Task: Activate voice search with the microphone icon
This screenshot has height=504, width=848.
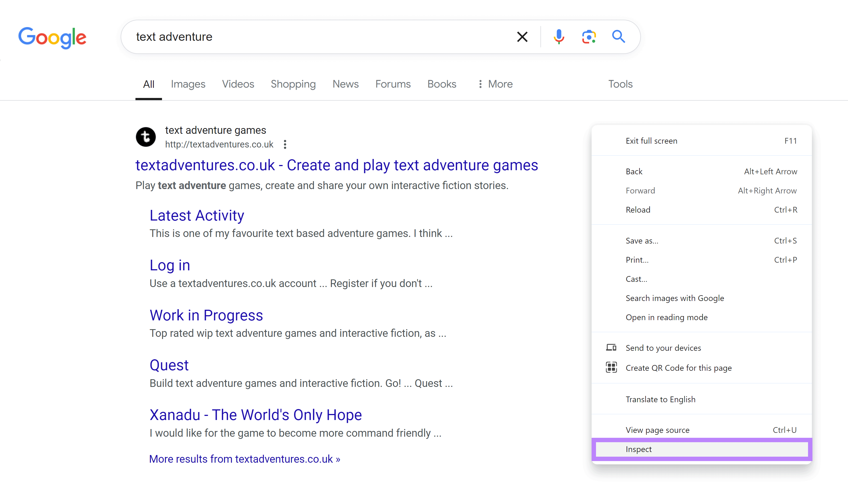Action: (x=558, y=37)
